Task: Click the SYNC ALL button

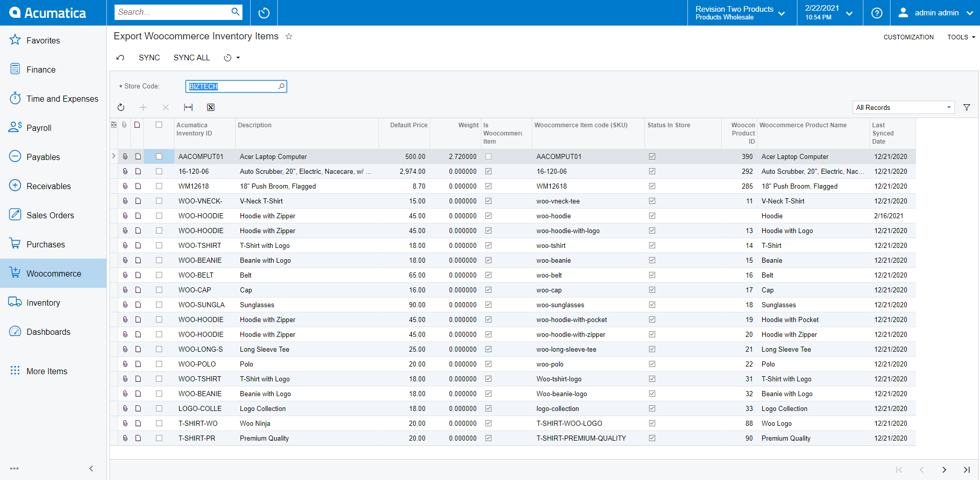Action: [192, 58]
